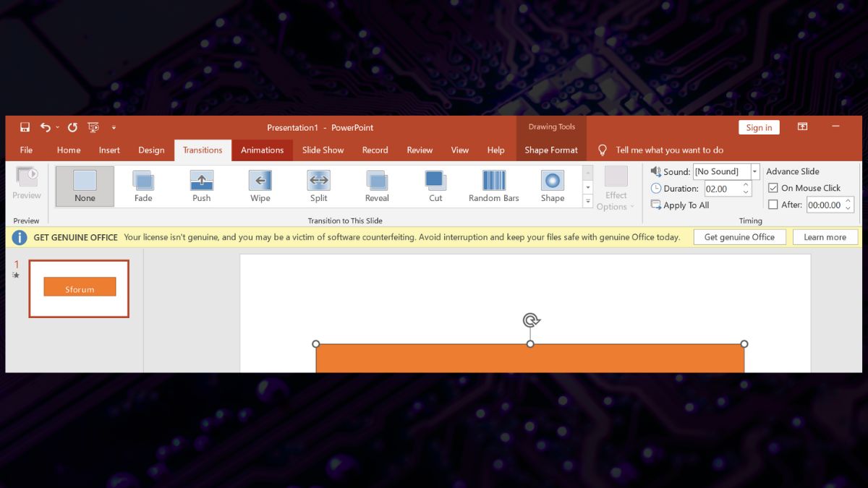The height and width of the screenshot is (488, 868).
Task: Start slideshow from beginning icon
Action: [x=93, y=127]
